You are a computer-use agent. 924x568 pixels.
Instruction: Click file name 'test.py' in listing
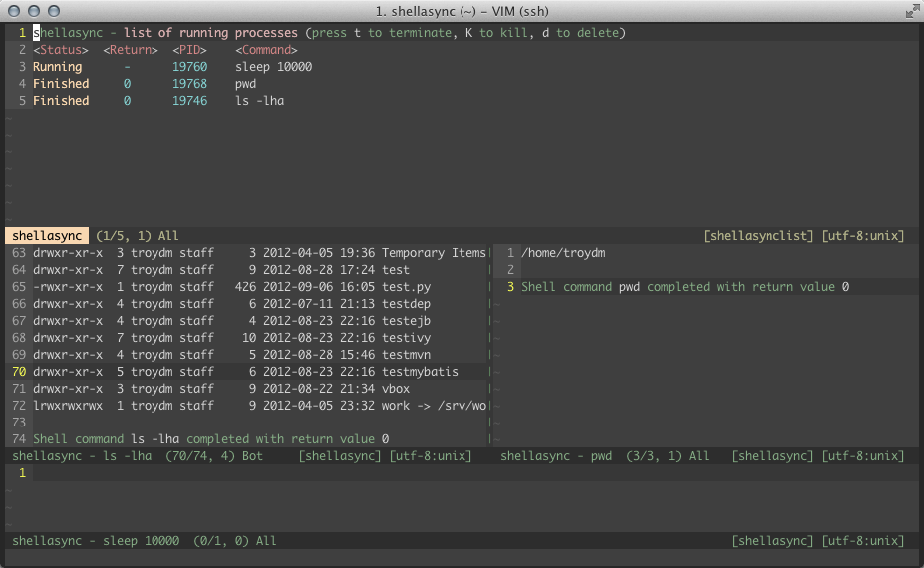click(406, 287)
